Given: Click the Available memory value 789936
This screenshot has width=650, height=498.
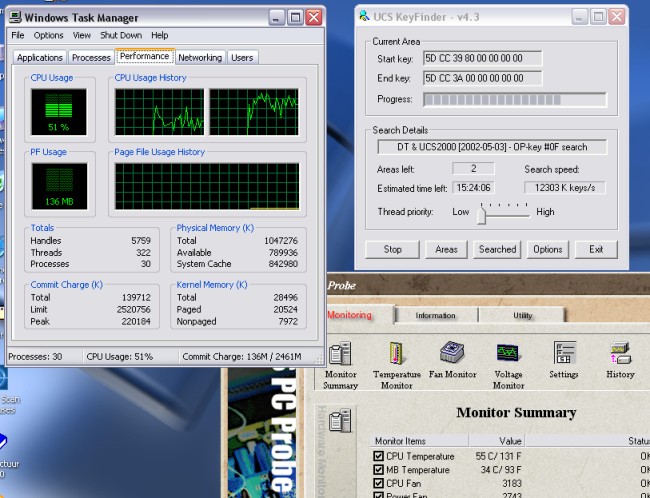Looking at the screenshot, I should coord(281,253).
